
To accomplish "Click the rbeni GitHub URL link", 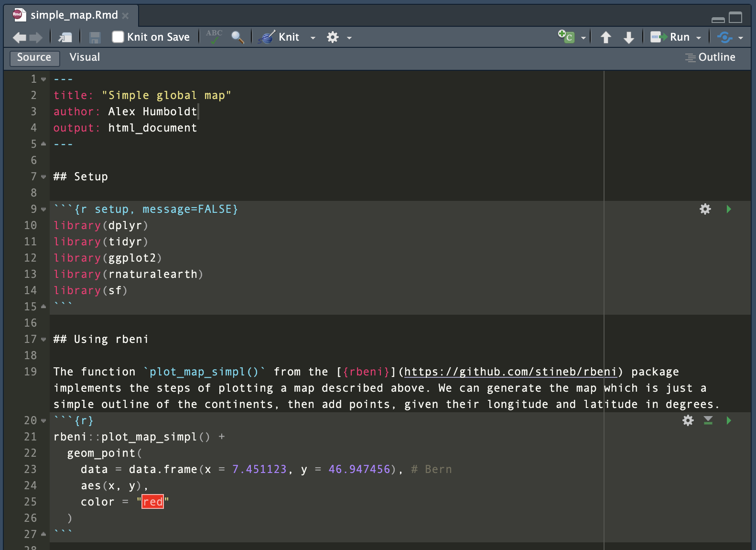I will [x=510, y=372].
